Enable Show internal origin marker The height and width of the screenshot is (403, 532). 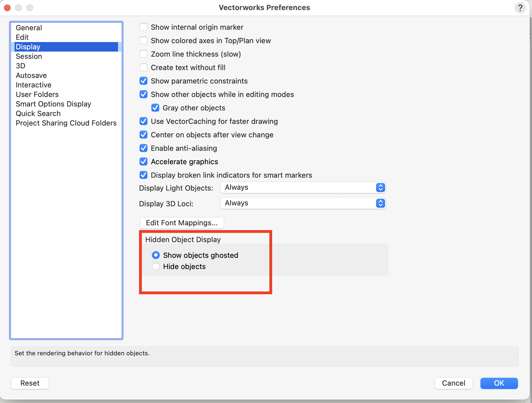pos(144,27)
